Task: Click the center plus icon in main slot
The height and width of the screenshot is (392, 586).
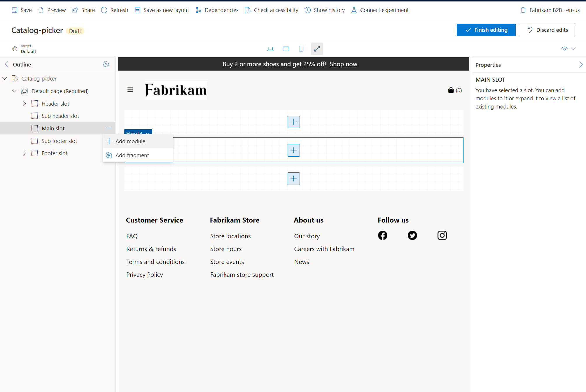Action: click(293, 150)
